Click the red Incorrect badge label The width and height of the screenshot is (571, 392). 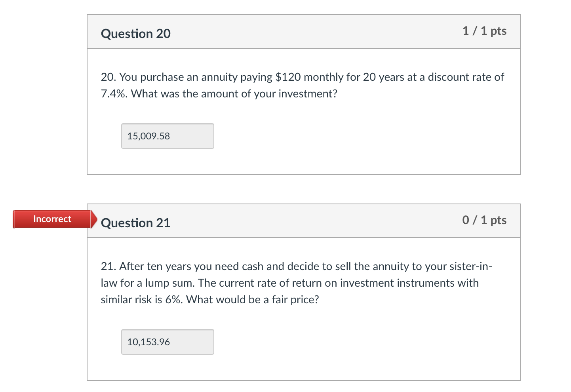click(x=52, y=219)
